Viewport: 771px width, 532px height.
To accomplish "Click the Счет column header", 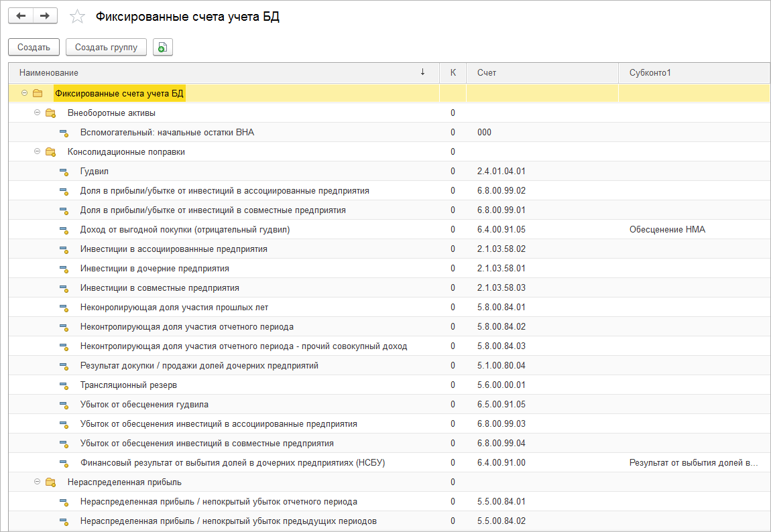I will [x=487, y=72].
